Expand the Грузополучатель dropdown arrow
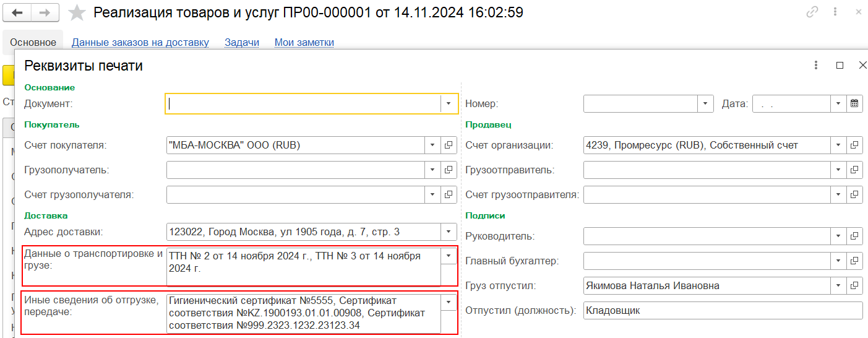This screenshot has width=868, height=338. click(x=433, y=170)
